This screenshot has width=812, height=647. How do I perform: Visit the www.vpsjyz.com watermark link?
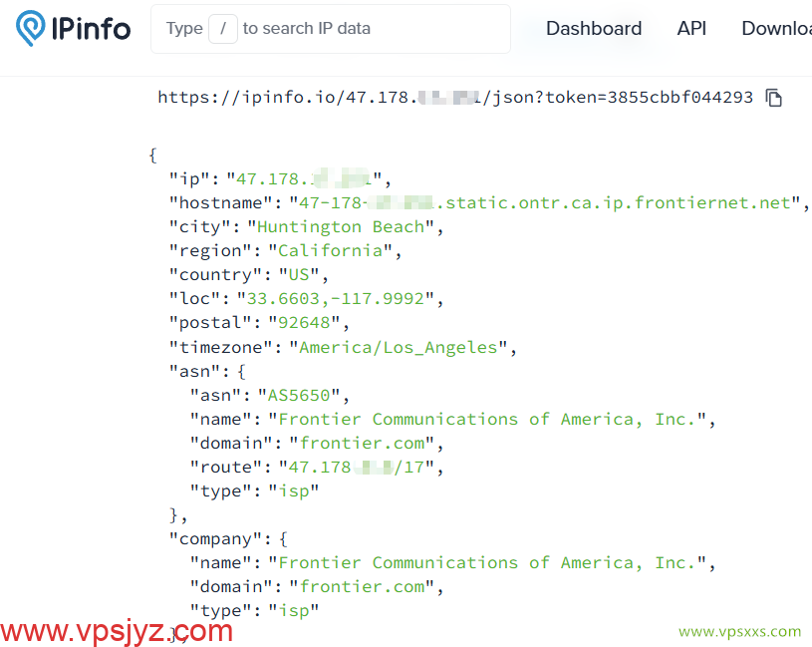118,630
